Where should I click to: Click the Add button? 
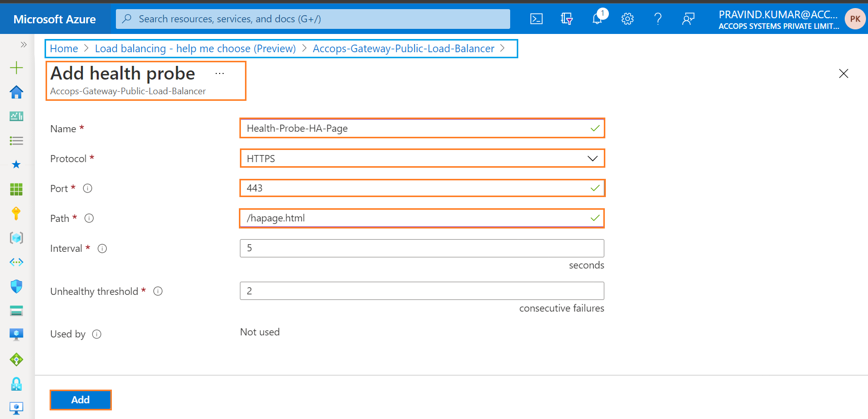[80, 400]
